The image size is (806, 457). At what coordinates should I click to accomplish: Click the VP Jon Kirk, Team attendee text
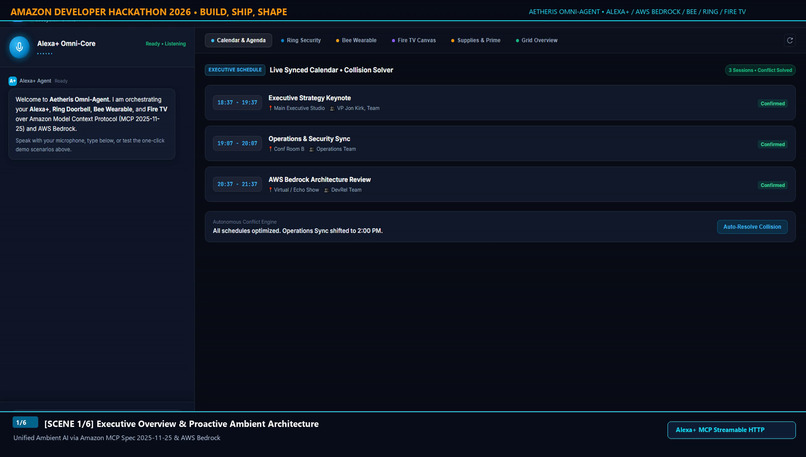point(358,108)
